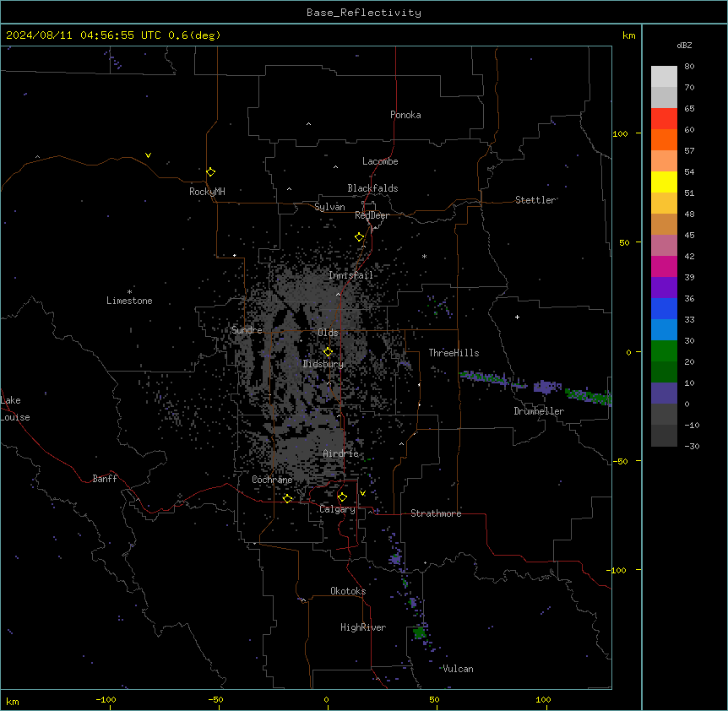Click the asterisk marker above Limestone
728x711 pixels.
pyautogui.click(x=129, y=292)
